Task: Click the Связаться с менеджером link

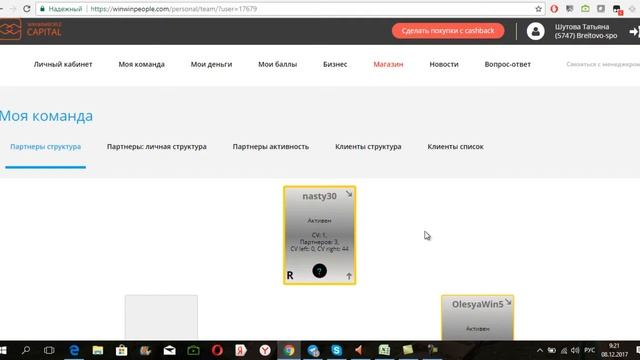Action: pos(603,64)
